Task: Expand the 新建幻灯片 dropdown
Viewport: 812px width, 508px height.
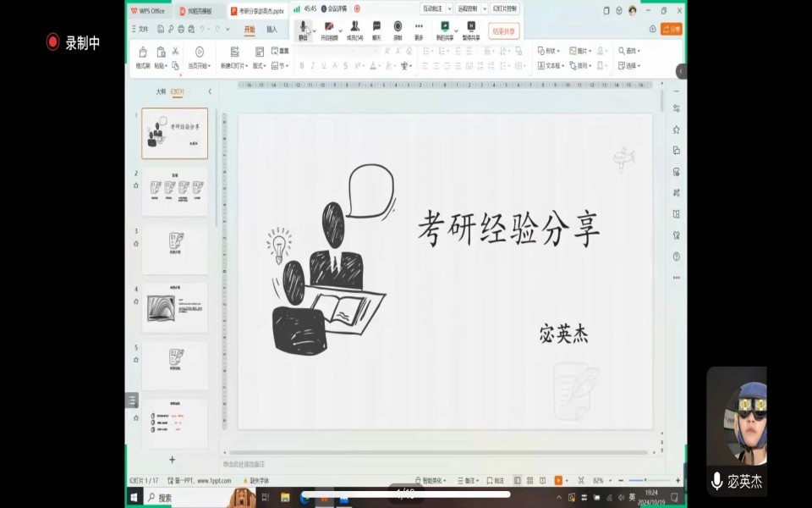Action: [238, 66]
